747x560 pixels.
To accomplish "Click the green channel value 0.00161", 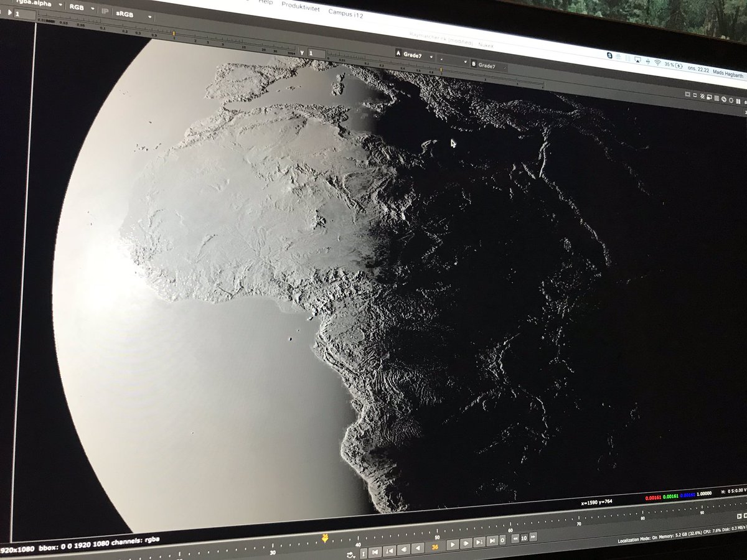I will [x=670, y=497].
